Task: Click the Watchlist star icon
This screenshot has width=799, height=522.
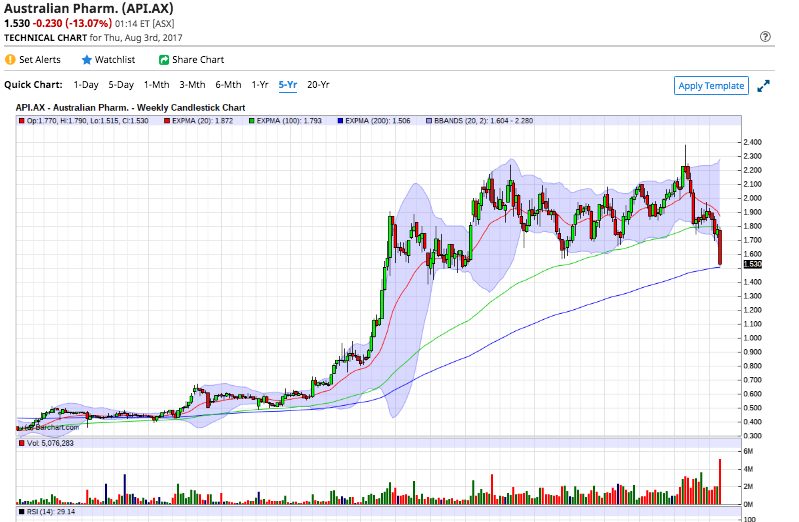Action: pyautogui.click(x=87, y=60)
